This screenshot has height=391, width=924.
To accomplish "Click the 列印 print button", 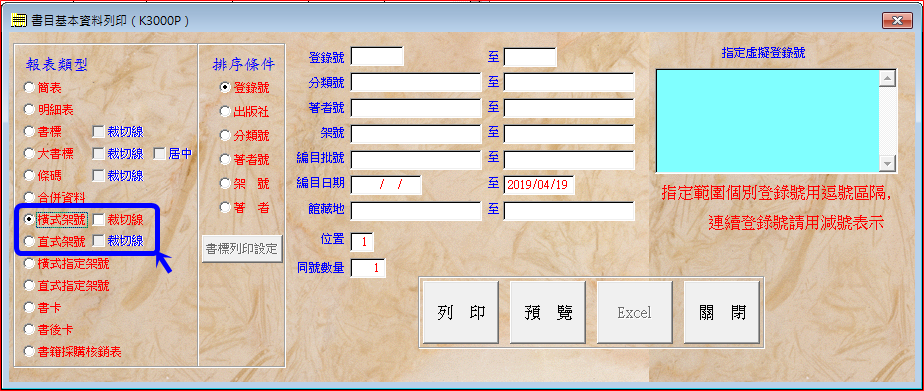I will point(461,312).
